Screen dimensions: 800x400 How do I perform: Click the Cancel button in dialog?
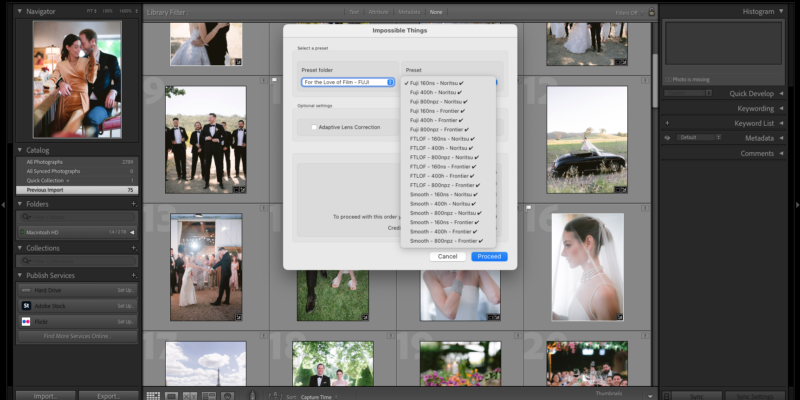pyautogui.click(x=447, y=257)
